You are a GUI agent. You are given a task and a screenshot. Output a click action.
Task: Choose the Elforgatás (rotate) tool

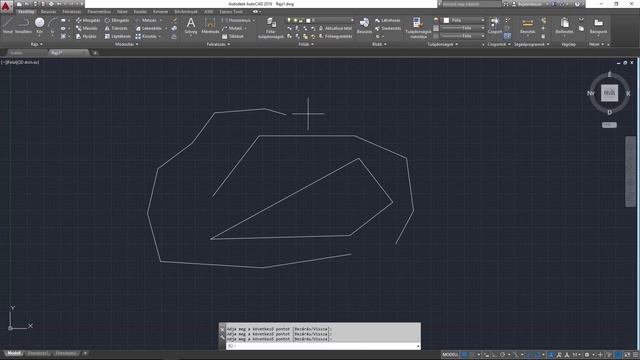117,20
